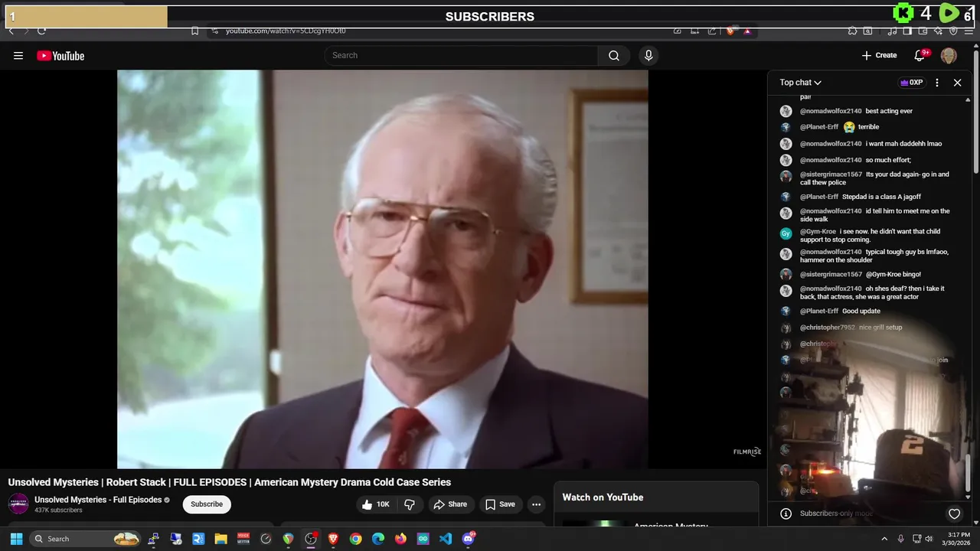Open the YouTube hamburger guide menu
This screenshot has height=551, width=980.
click(18, 55)
